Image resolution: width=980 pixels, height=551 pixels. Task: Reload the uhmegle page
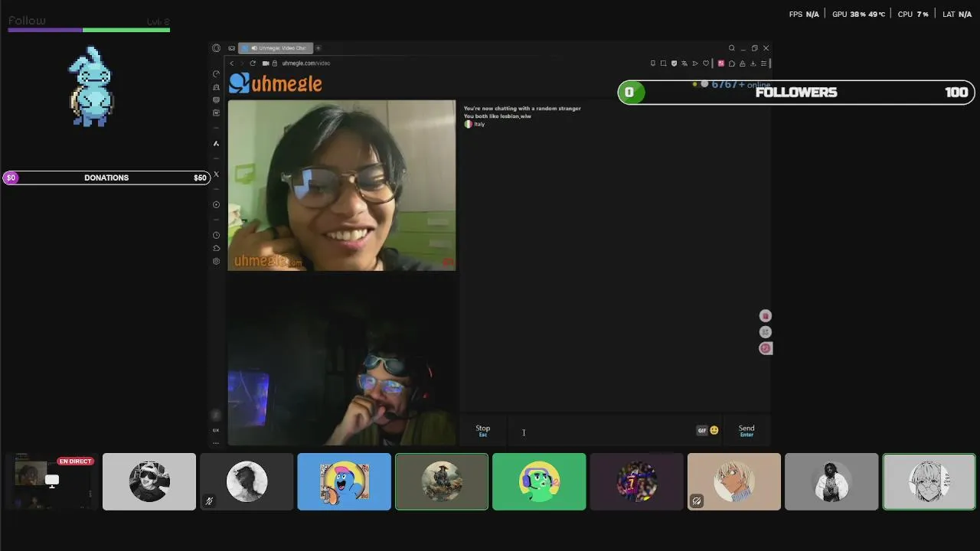(253, 64)
